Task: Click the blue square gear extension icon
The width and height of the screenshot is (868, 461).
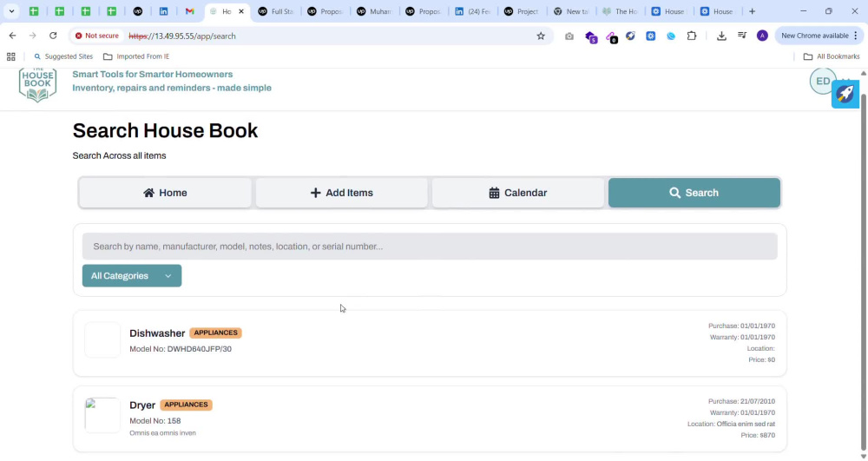Action: click(x=650, y=36)
